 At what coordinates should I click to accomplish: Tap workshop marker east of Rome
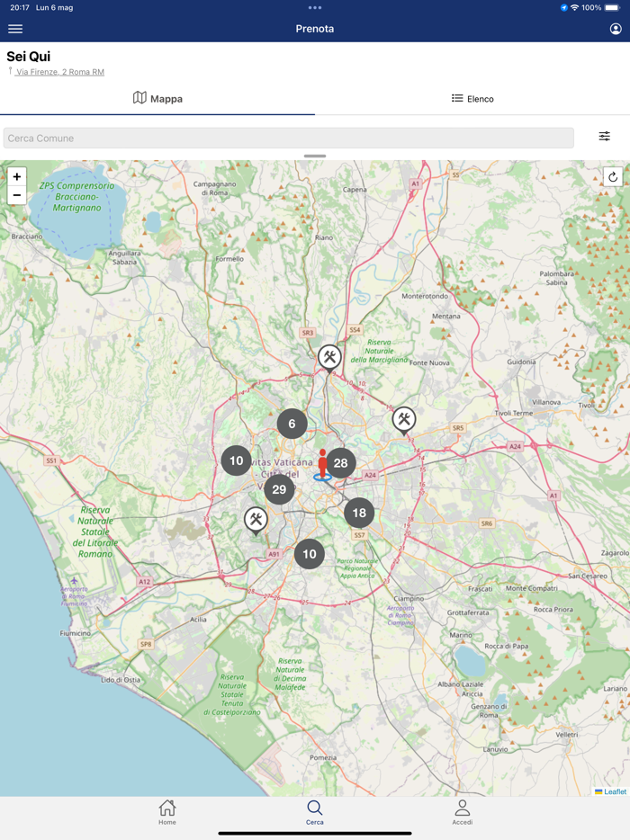pos(404,420)
